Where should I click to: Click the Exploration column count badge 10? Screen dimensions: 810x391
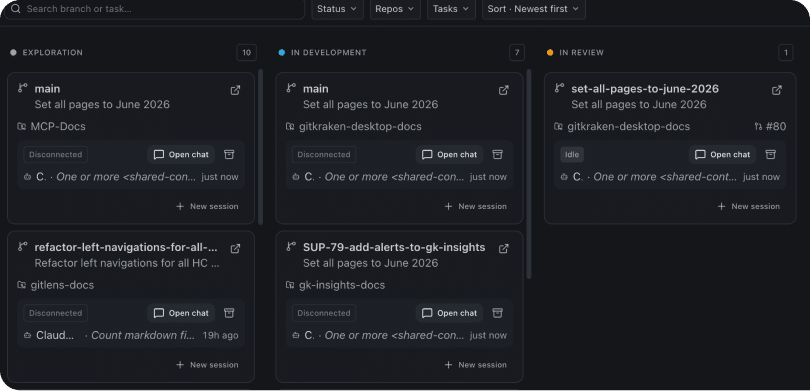tap(246, 53)
